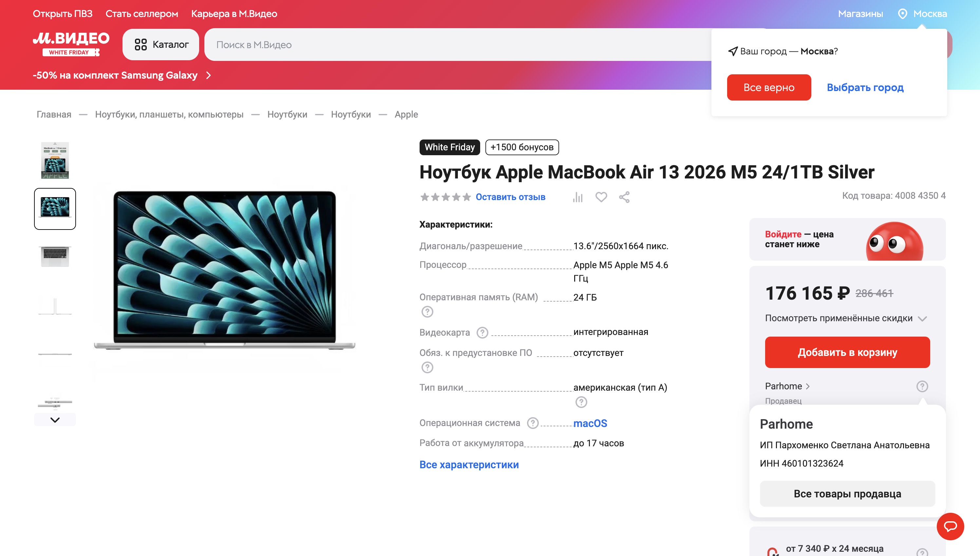Viewport: 980px width, 556px height.
Task: Open the 'Стать селлером' link
Action: 142,14
